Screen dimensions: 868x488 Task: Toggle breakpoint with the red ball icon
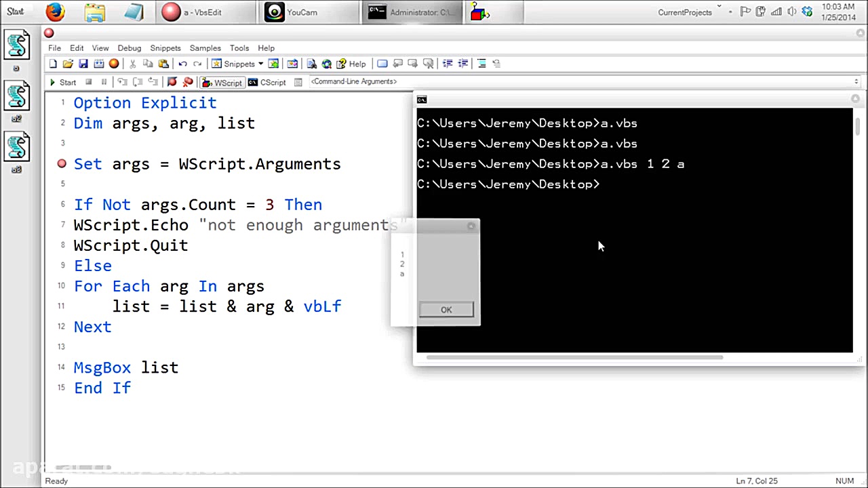coord(172,82)
